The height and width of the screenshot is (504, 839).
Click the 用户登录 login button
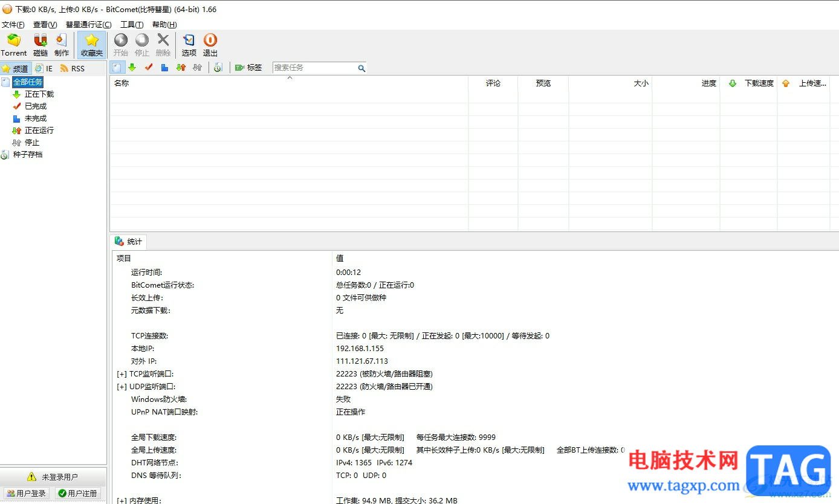26,493
